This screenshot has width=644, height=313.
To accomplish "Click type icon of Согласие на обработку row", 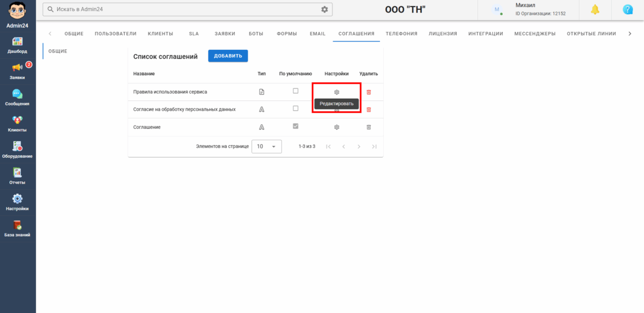I will coord(261,110).
